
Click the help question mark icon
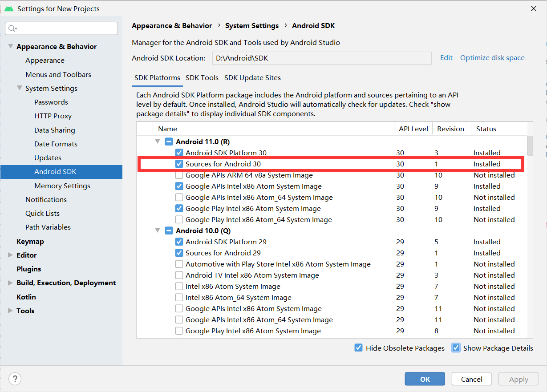(15, 379)
